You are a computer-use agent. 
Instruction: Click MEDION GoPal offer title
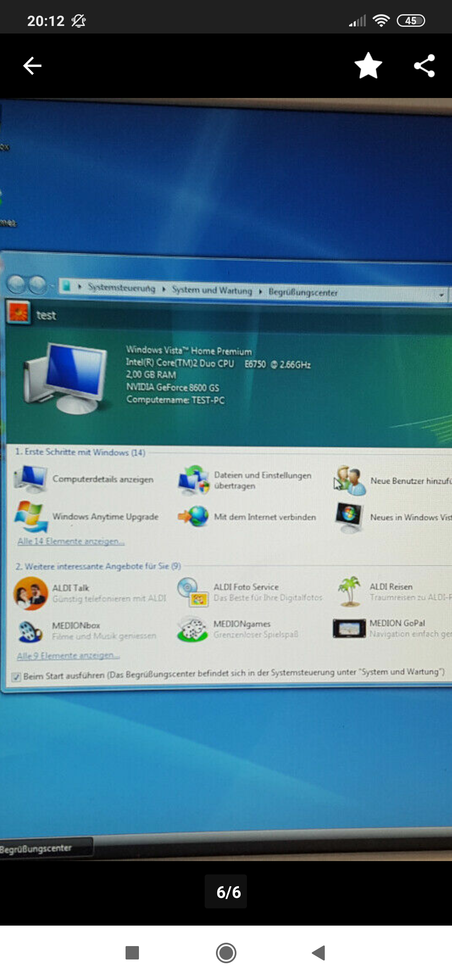click(x=397, y=623)
